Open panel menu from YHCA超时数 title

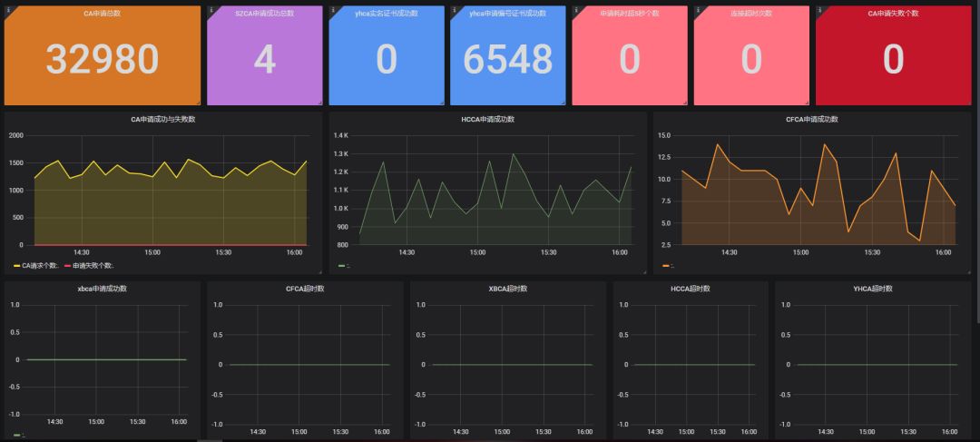873,289
